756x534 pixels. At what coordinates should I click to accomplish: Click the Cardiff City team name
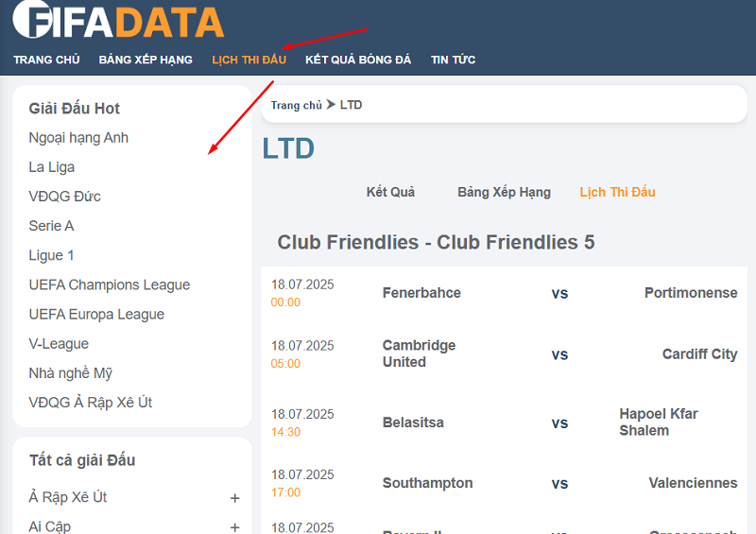click(699, 354)
